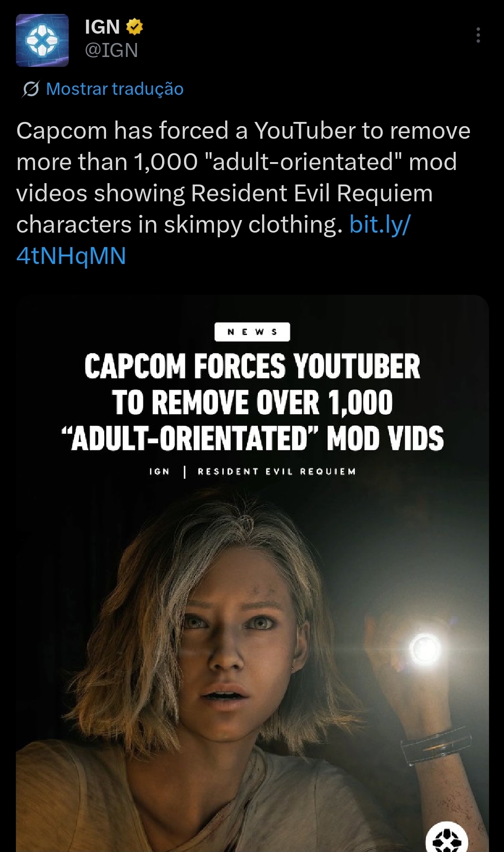
Task: Open the IGN profile avatar
Action: tap(43, 40)
